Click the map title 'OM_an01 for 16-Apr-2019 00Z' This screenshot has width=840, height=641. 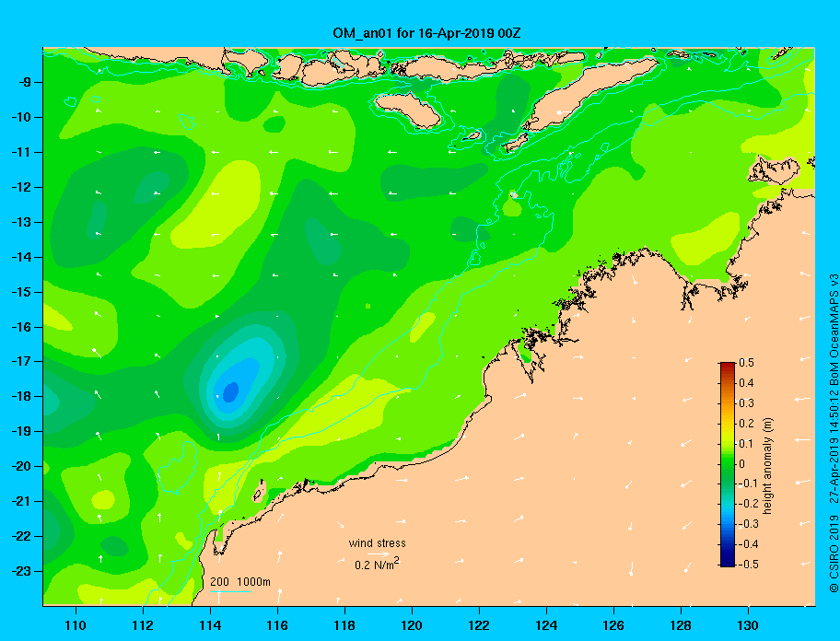426,33
